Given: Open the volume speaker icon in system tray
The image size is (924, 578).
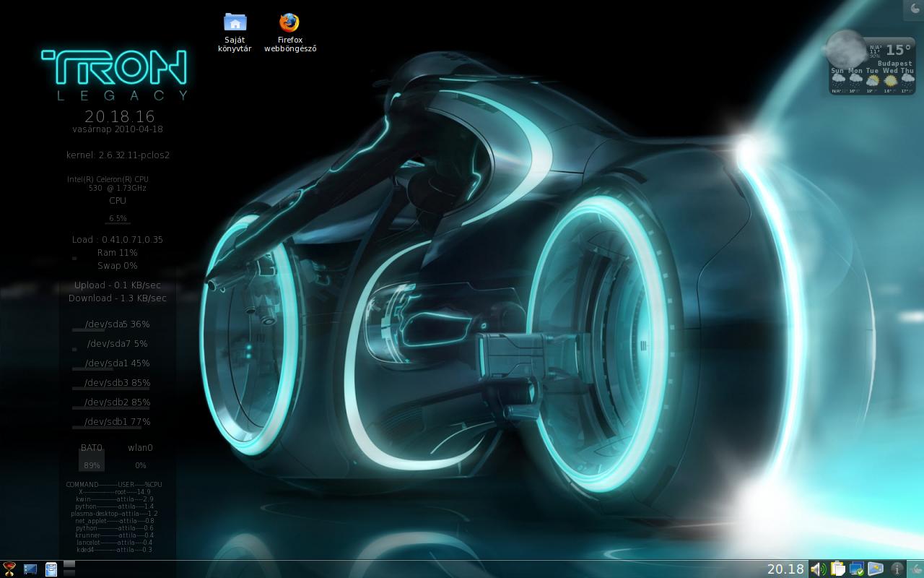Looking at the screenshot, I should click(818, 569).
